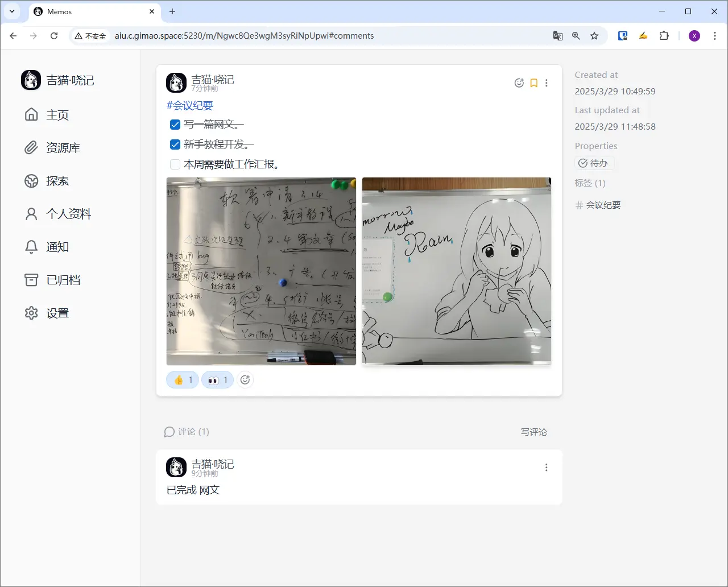Open the Chrome three-dot menu
This screenshot has width=728, height=587.
point(715,36)
